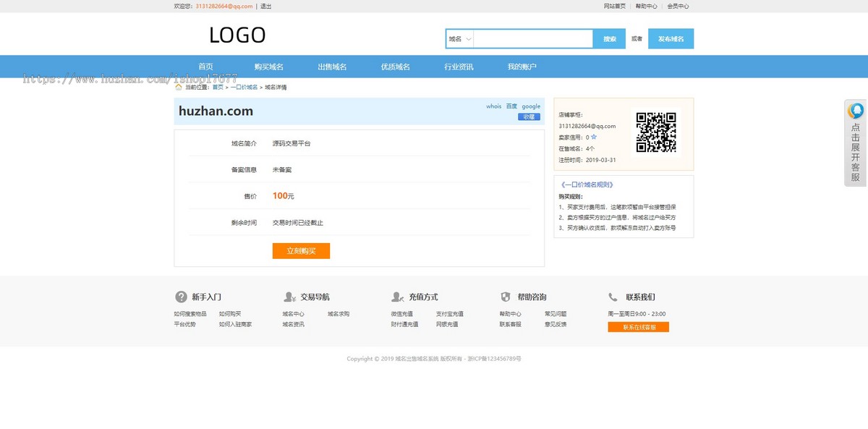The image size is (868, 429).
Task: Click the seller credit star icon
Action: coord(594,137)
